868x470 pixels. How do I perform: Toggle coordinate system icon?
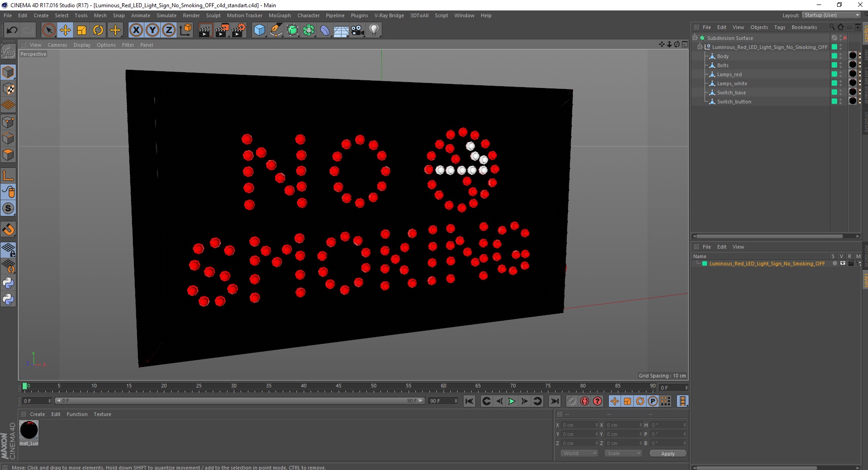tap(185, 30)
